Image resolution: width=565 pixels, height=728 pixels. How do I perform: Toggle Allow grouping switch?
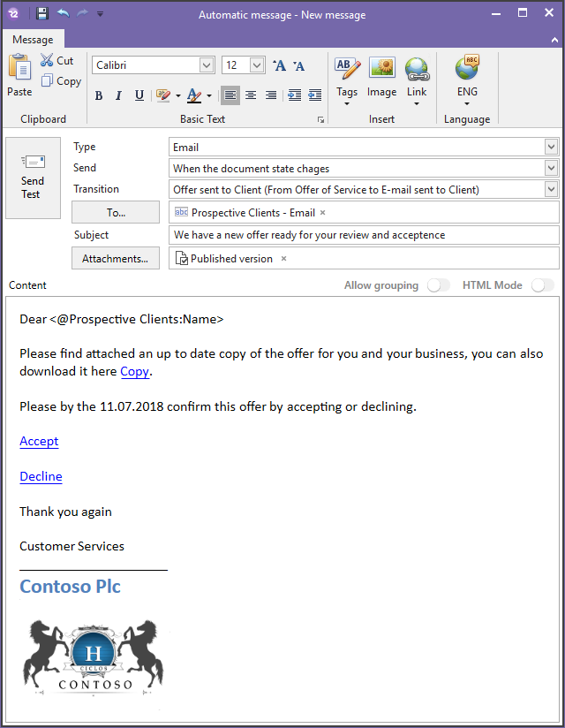coord(439,285)
